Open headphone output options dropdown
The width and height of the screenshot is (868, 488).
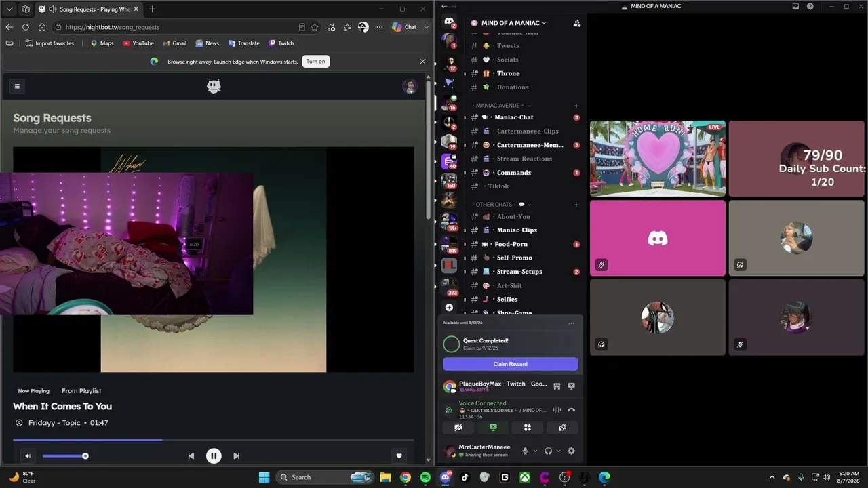pyautogui.click(x=558, y=451)
